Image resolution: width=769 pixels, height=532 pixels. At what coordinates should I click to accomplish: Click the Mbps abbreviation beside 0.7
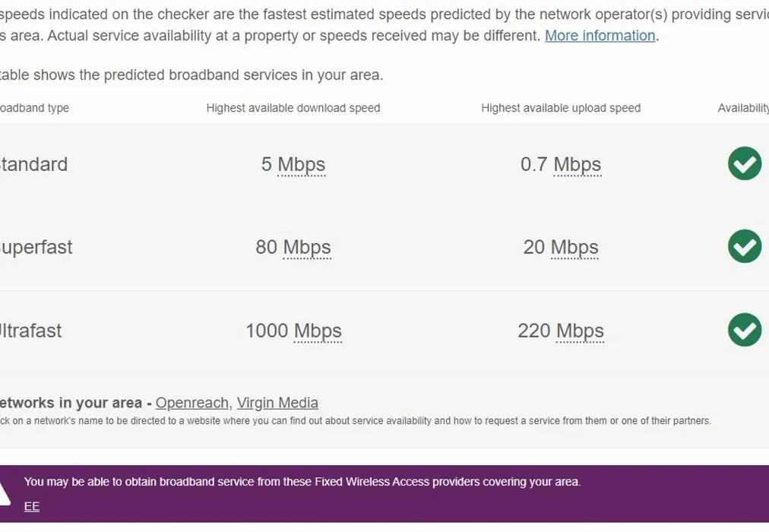pos(577,164)
